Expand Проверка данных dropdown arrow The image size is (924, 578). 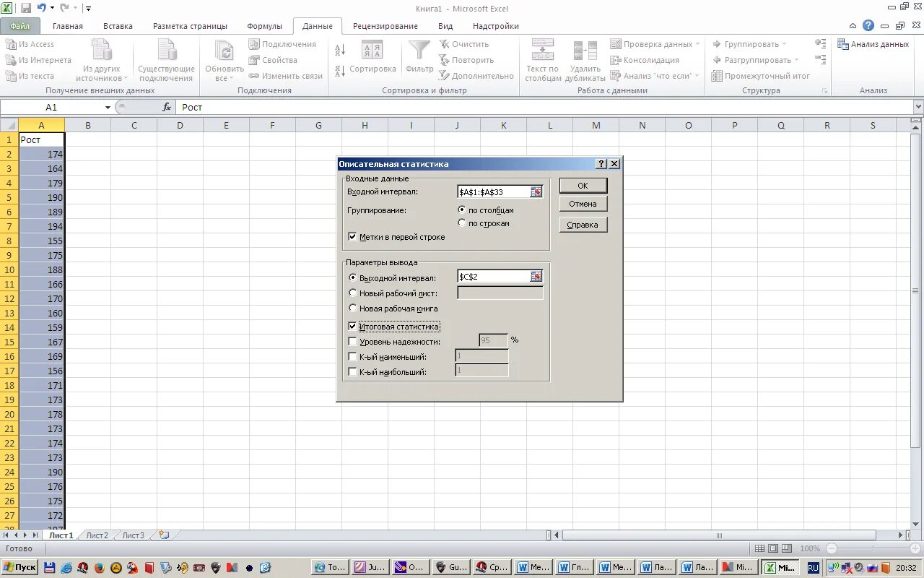tap(697, 44)
